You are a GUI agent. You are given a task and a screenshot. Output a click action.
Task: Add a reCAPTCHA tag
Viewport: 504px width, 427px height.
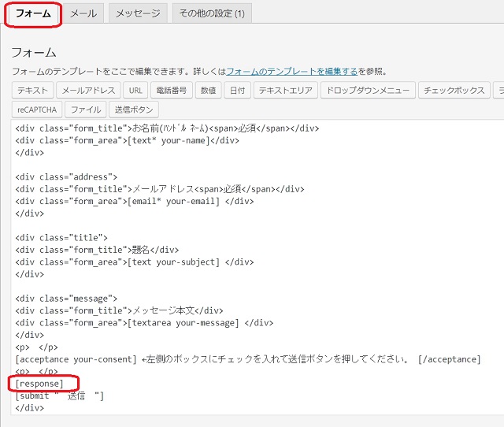36,110
